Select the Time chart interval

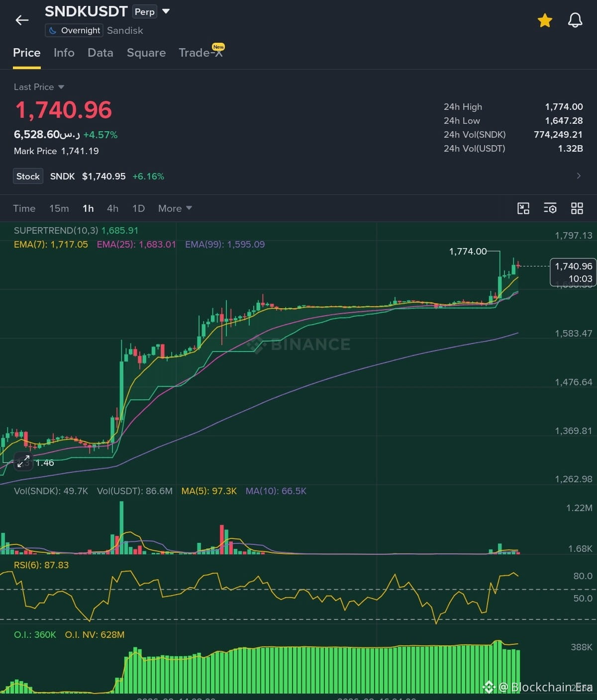pos(24,208)
